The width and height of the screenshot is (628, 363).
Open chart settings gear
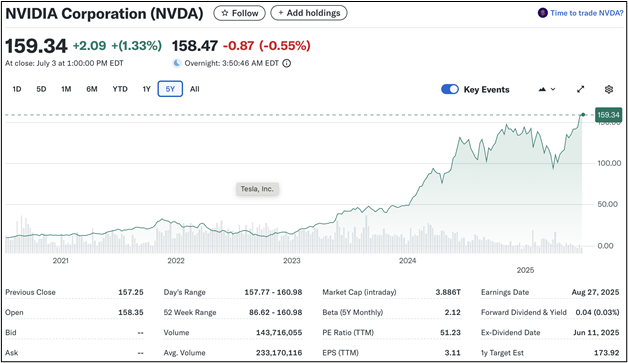(x=609, y=89)
